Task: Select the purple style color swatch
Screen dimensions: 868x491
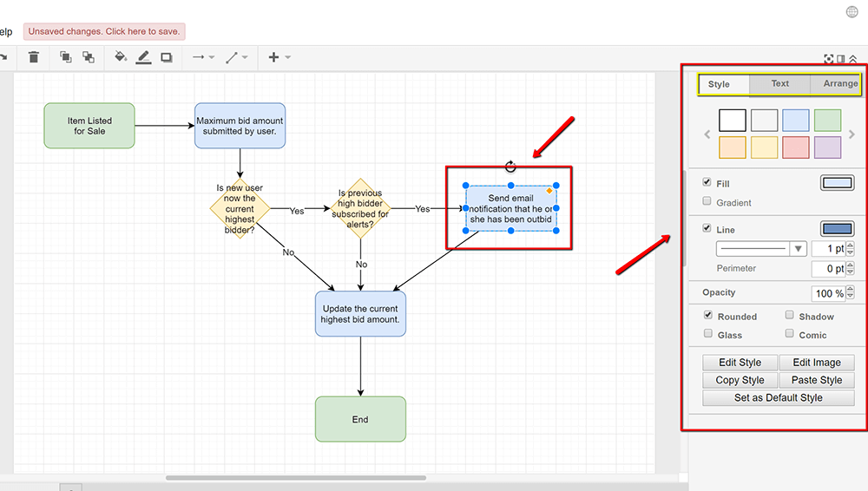Action: 827,147
